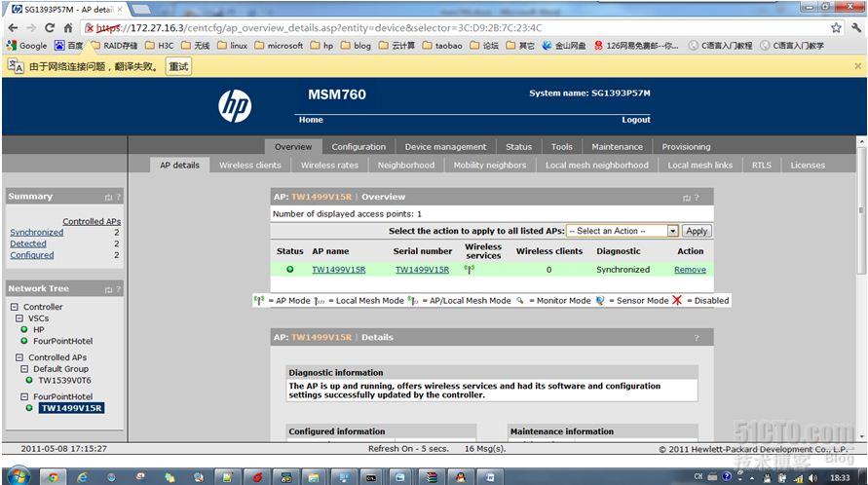The height and width of the screenshot is (485, 868).
Task: Click help icon in Summary panel
Action: [118, 197]
